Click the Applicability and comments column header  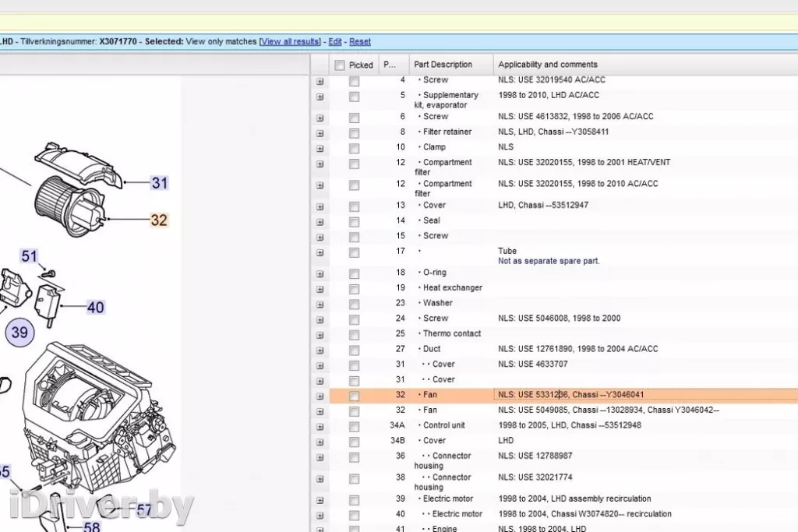click(x=548, y=65)
